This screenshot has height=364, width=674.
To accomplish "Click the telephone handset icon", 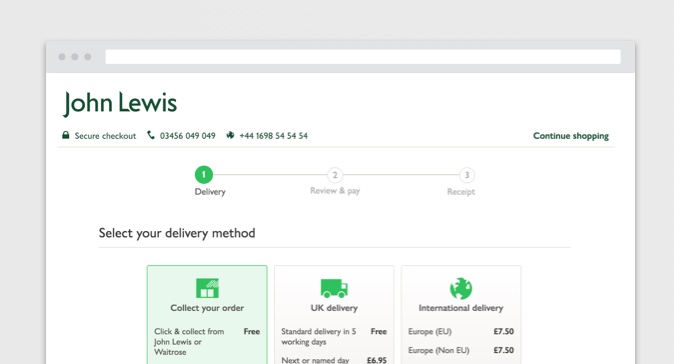I will 151,135.
